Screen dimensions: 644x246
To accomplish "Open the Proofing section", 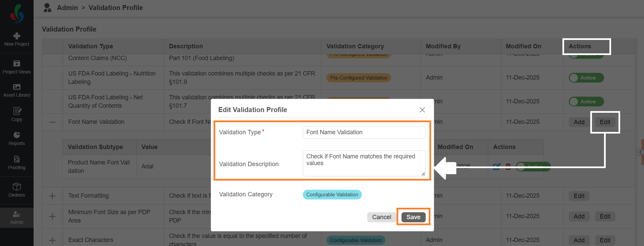I will (x=17, y=162).
